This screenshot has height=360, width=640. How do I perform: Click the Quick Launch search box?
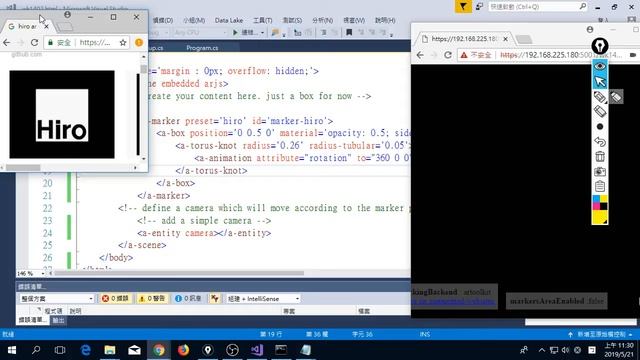point(538,7)
